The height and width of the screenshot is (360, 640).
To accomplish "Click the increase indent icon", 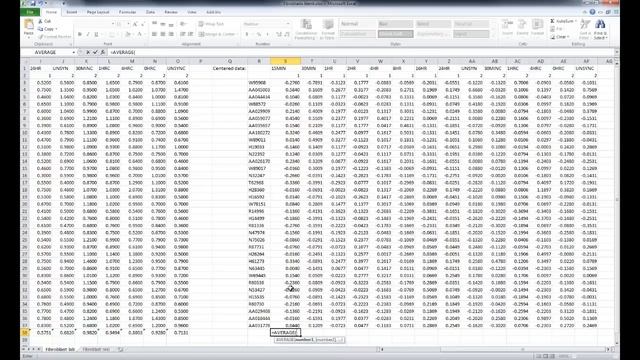I will [191, 34].
